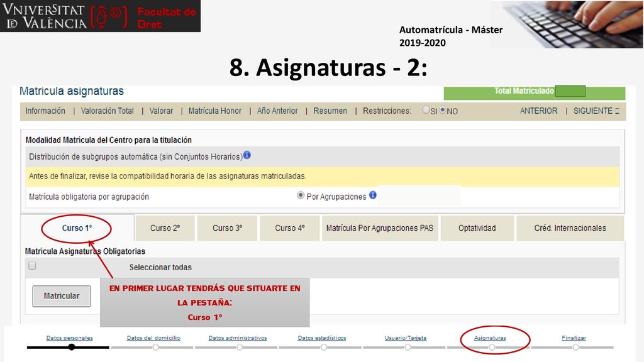Go to the Asignaturas step
The image size is (644, 362).
pyautogui.click(x=490, y=337)
